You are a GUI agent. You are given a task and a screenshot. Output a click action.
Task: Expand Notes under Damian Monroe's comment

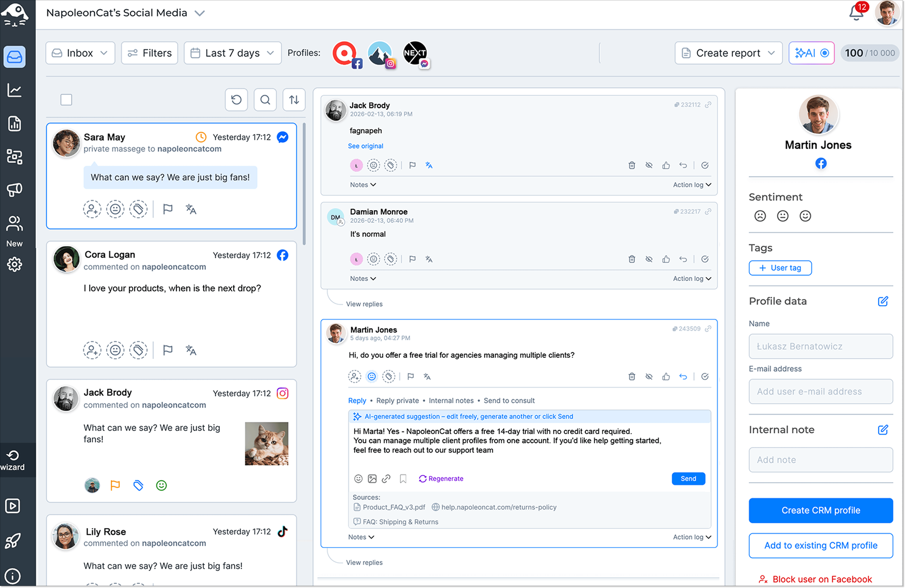363,279
